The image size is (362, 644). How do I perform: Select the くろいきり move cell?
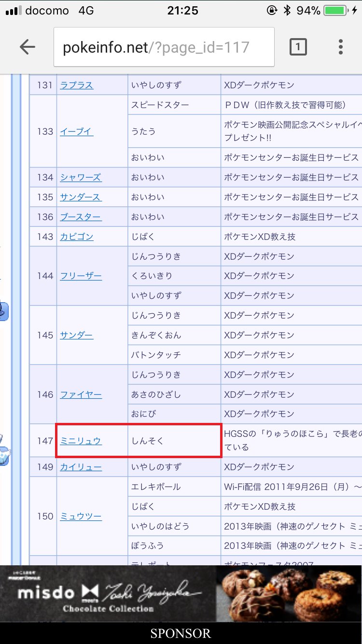pos(174,276)
